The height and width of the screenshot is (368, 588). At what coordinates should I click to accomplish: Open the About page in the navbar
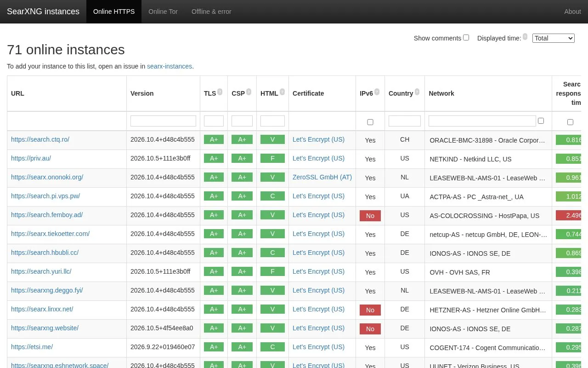pos(572,11)
